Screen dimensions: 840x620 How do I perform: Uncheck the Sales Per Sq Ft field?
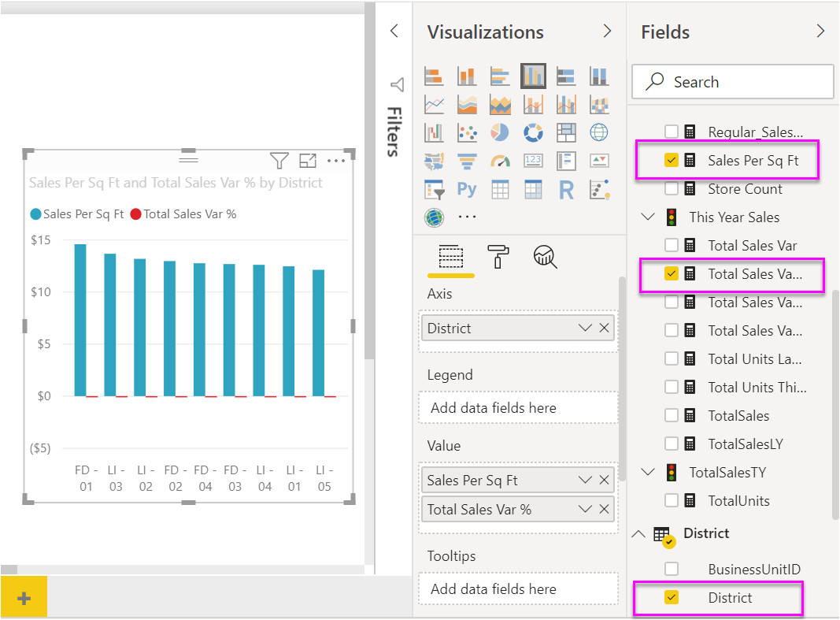click(x=671, y=160)
